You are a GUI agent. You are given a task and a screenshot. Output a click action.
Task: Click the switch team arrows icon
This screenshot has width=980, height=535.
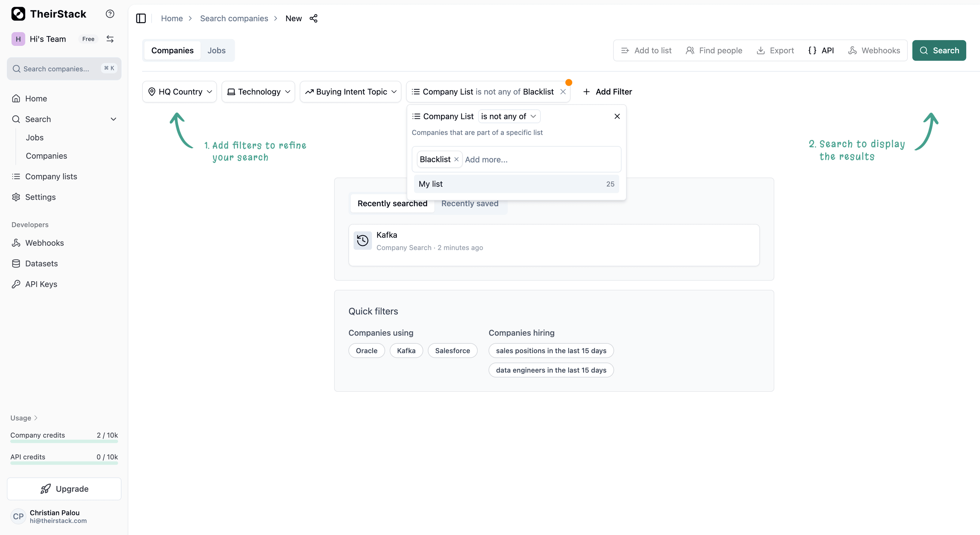(x=110, y=39)
